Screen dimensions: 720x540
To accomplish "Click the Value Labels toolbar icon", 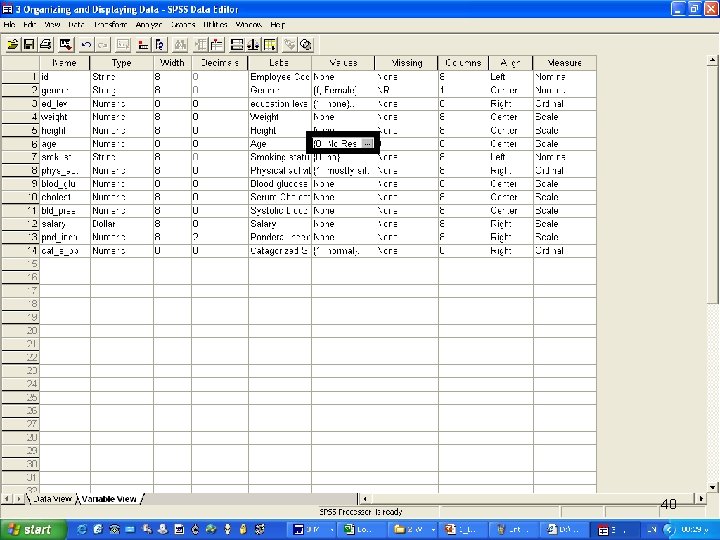I will tap(290, 45).
